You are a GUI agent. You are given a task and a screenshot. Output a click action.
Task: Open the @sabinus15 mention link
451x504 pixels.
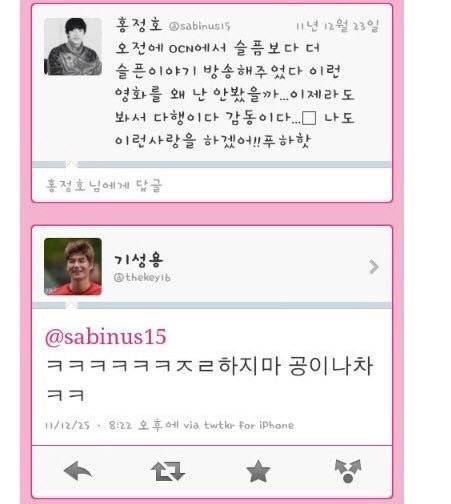tap(106, 336)
